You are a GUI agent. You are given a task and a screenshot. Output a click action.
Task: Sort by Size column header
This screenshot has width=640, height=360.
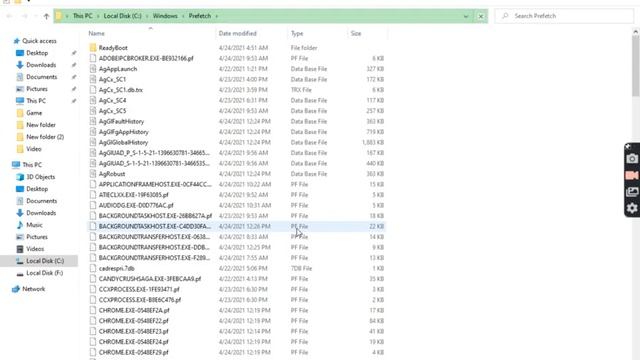click(356, 33)
